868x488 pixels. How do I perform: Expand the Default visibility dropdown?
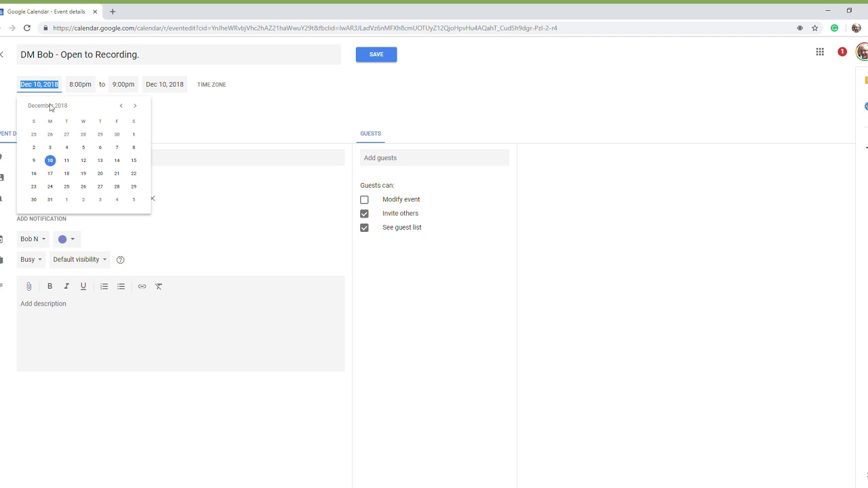click(x=79, y=260)
